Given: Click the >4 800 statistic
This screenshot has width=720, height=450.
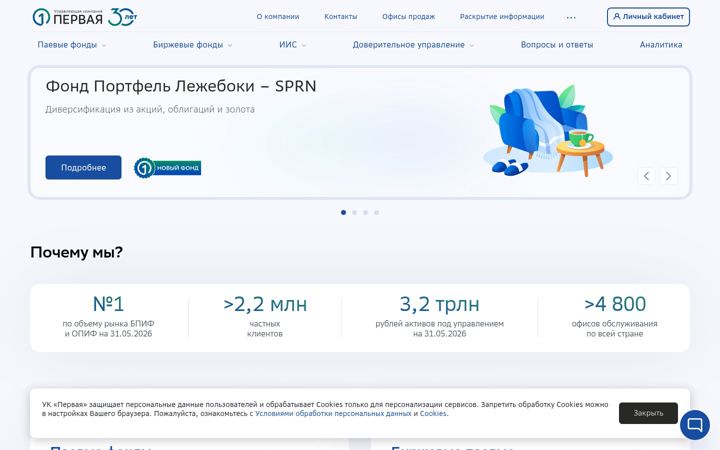Looking at the screenshot, I should pos(615,304).
